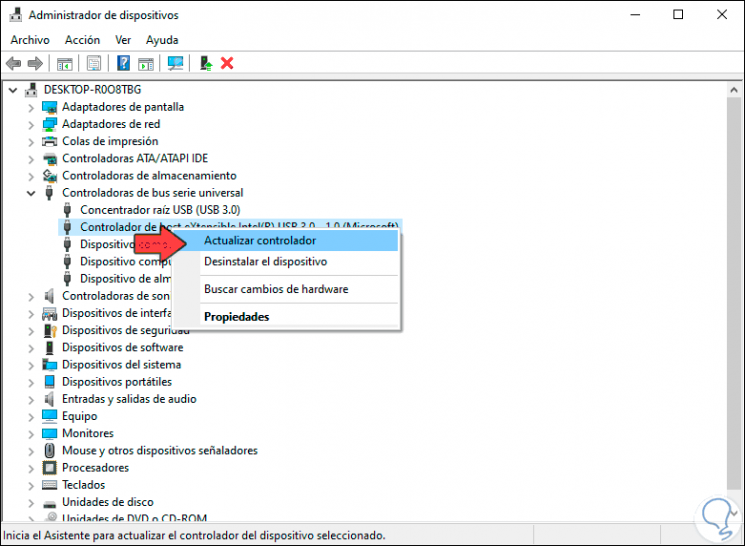Click the Entradas y salidas de audio speaker icon

49,399
